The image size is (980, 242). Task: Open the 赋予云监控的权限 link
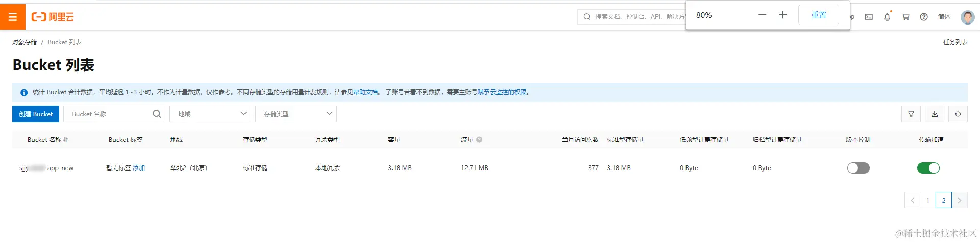(x=502, y=92)
